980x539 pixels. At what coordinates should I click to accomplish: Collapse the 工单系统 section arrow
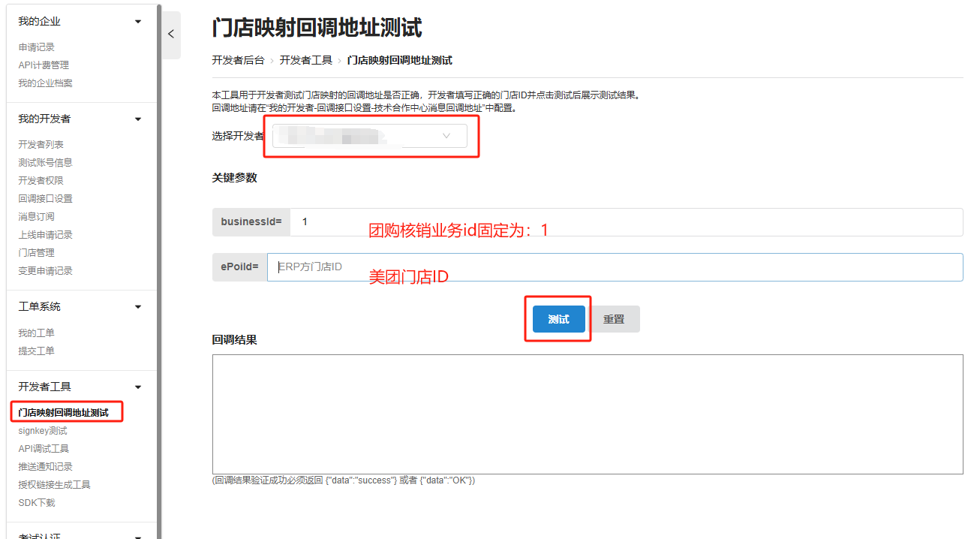tap(138, 307)
